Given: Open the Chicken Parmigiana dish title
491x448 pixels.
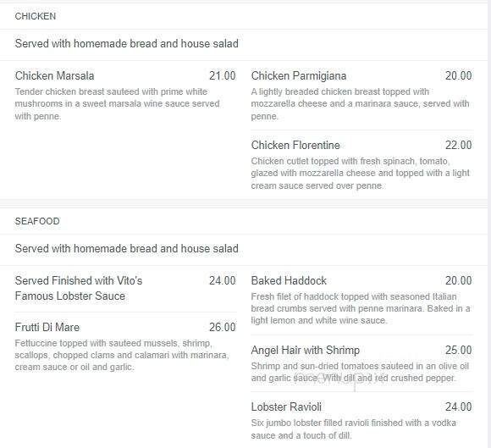Looking at the screenshot, I should click(299, 76).
